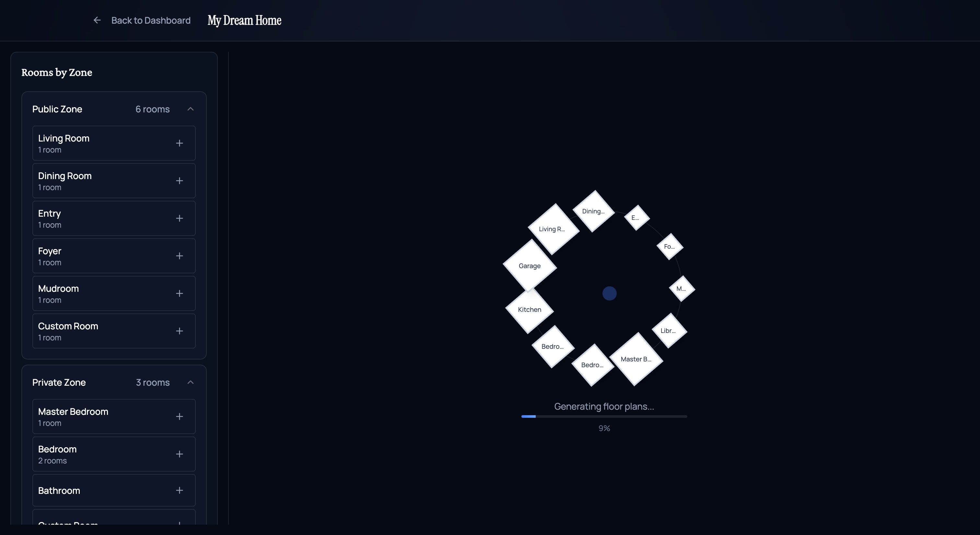Click the plus icon beside Dining Room

coord(180,181)
